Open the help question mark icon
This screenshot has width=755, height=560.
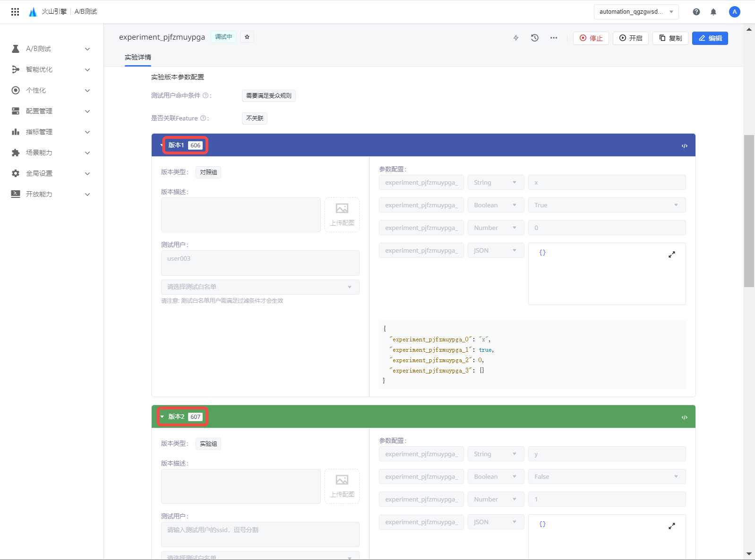pyautogui.click(x=696, y=12)
